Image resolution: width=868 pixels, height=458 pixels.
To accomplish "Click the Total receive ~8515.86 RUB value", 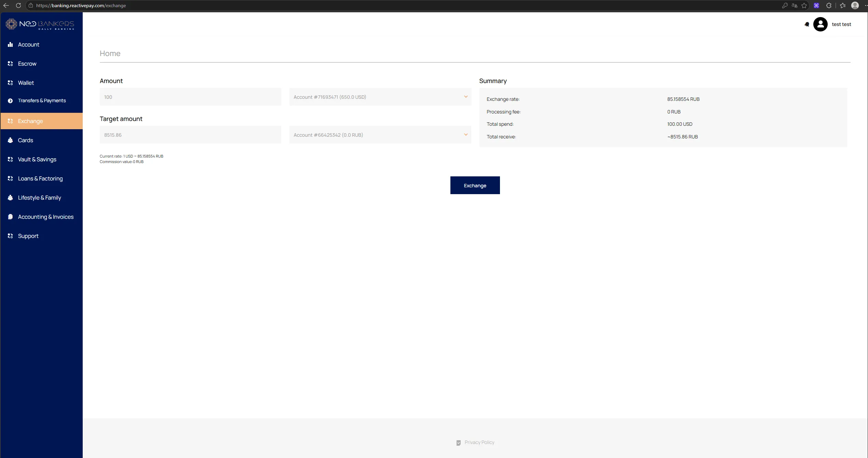I will (682, 137).
